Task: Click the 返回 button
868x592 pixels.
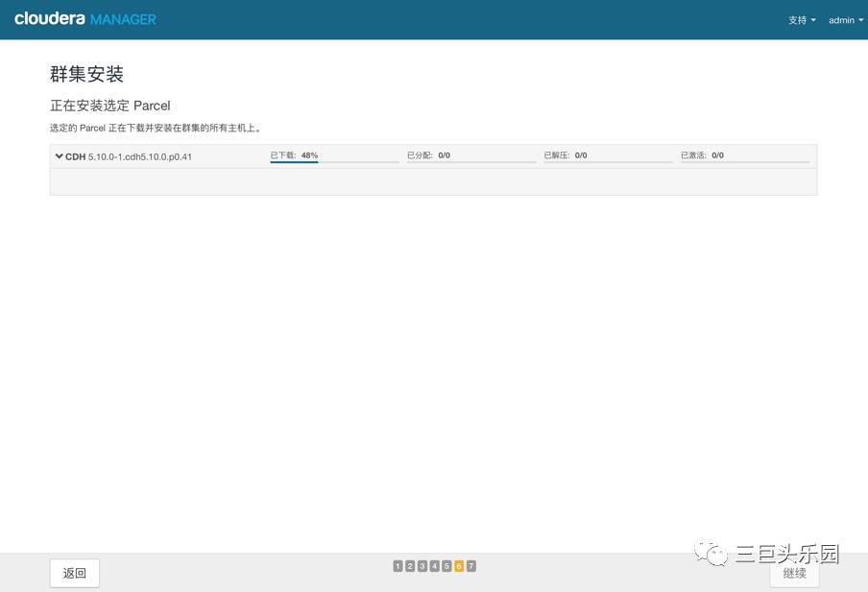Action: click(75, 573)
